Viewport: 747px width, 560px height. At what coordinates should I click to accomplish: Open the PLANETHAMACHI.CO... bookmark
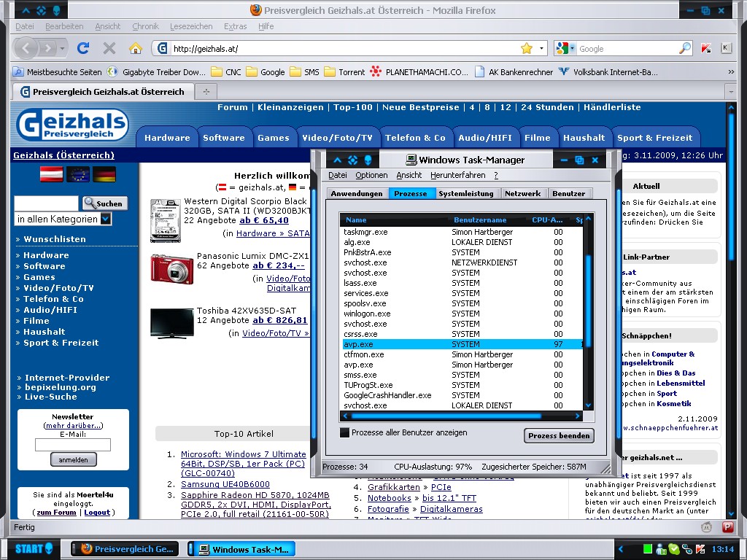pos(419,72)
